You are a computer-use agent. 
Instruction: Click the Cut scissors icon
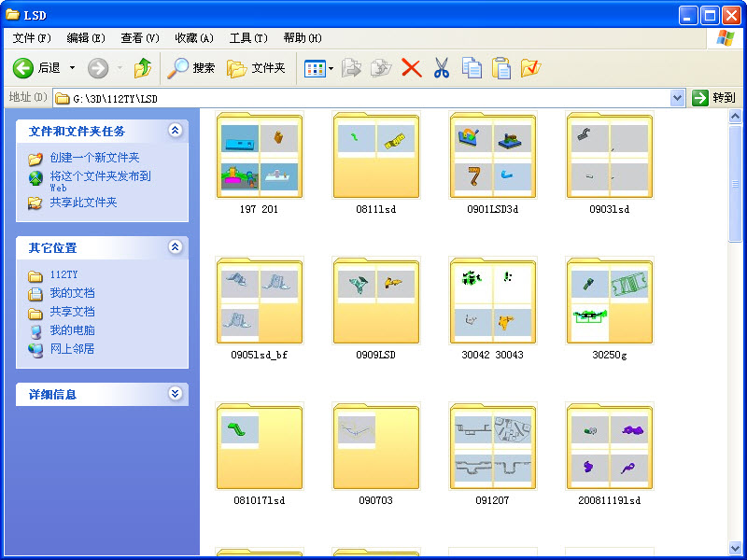pyautogui.click(x=442, y=68)
